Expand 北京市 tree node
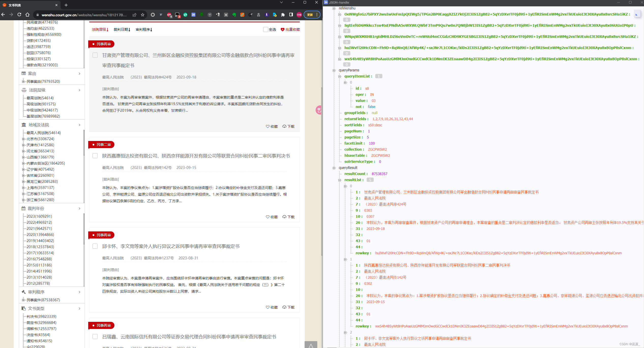 (x=23, y=139)
